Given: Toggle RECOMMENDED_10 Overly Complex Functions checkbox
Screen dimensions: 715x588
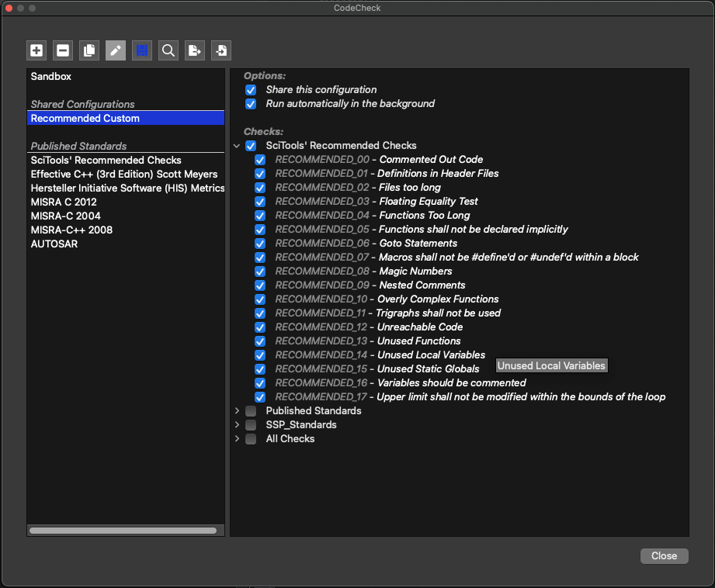Looking at the screenshot, I should (260, 299).
